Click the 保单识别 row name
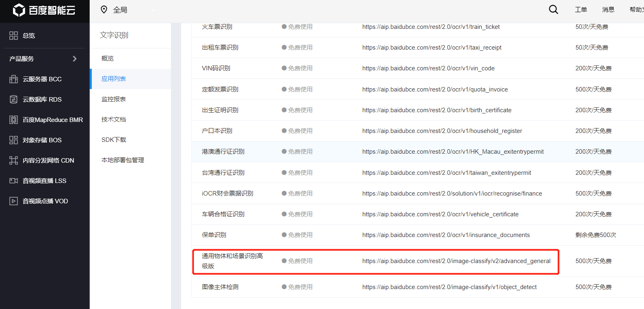The image size is (644, 309). click(x=214, y=235)
